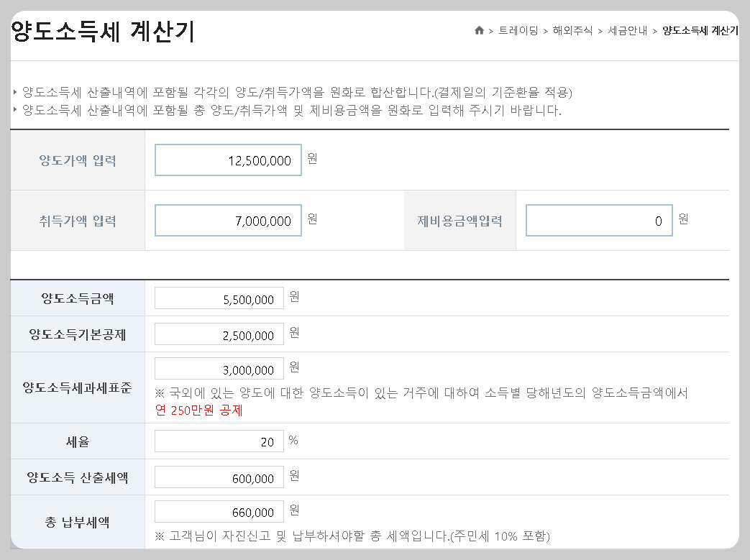Click the 세율 row label

click(x=77, y=441)
